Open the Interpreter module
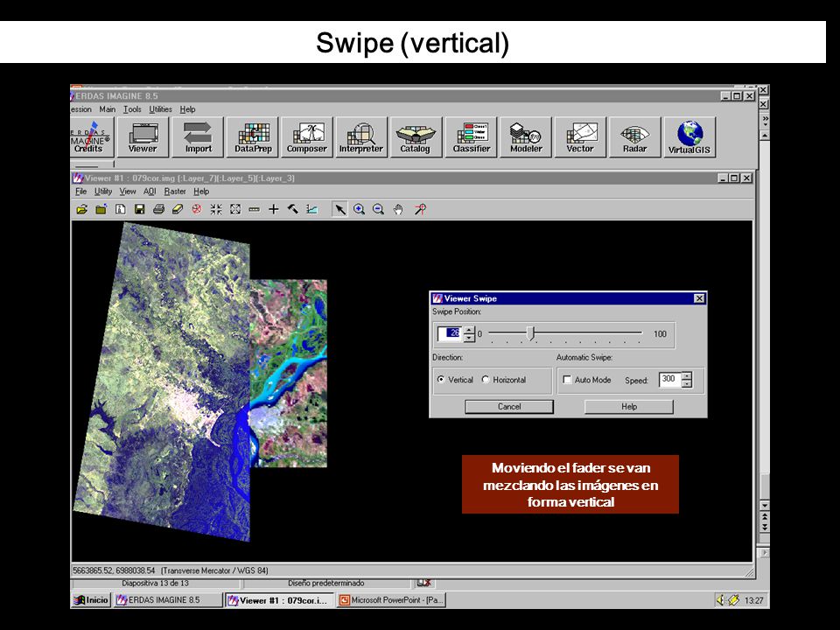This screenshot has width=840, height=630. click(x=361, y=137)
